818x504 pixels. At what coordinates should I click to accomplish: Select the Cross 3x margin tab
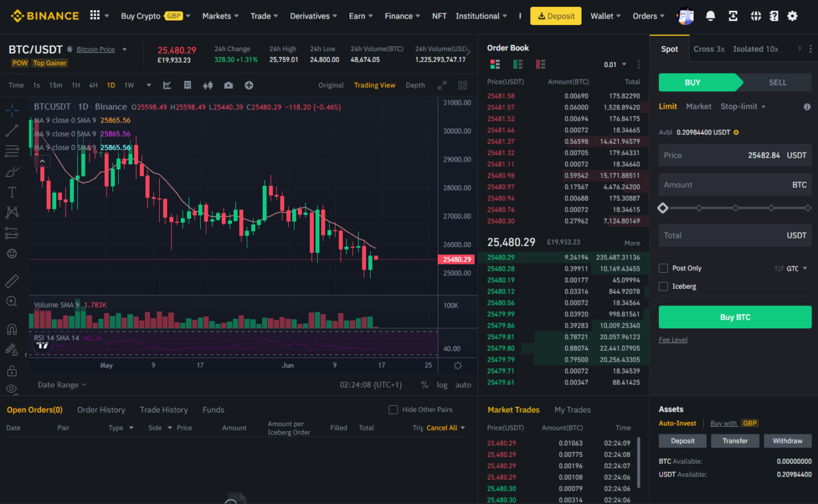coord(709,49)
